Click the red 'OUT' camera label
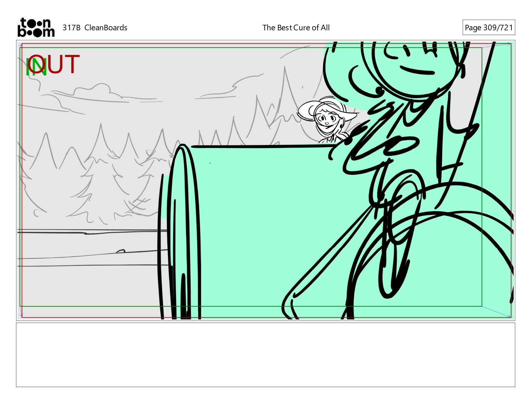This screenshot has width=532, height=411. pos(54,64)
